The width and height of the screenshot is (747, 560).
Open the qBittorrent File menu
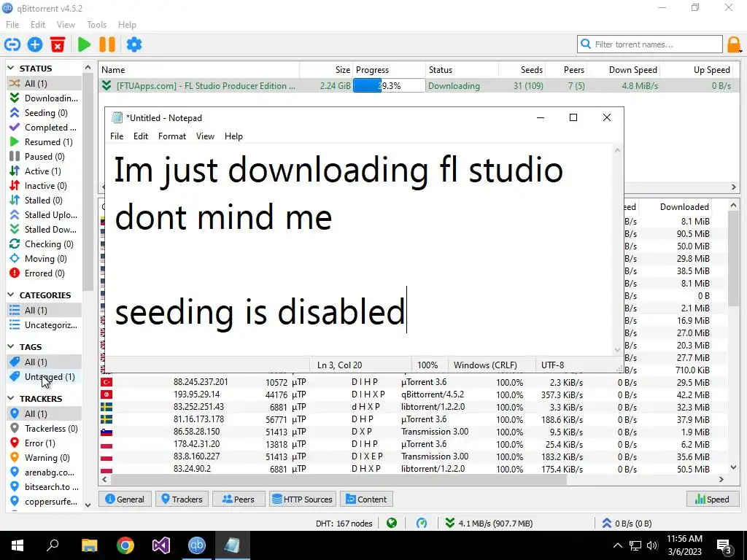[x=12, y=25]
